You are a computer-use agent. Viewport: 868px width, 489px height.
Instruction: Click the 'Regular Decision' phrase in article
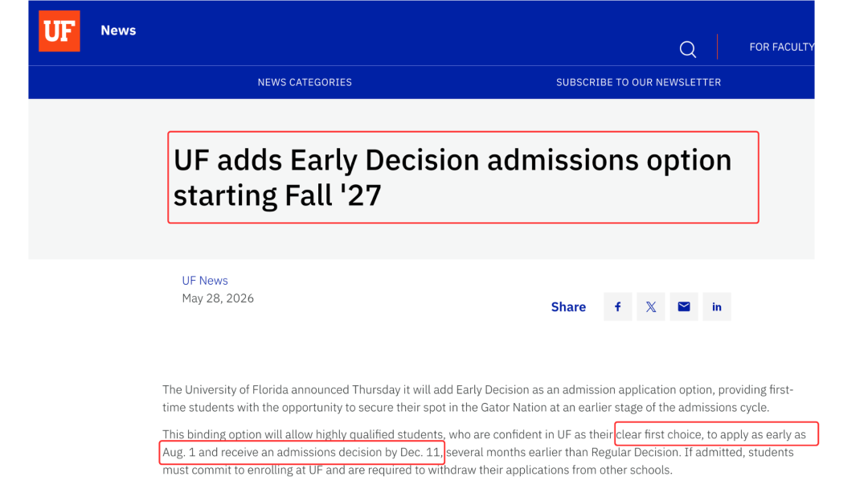(x=635, y=453)
